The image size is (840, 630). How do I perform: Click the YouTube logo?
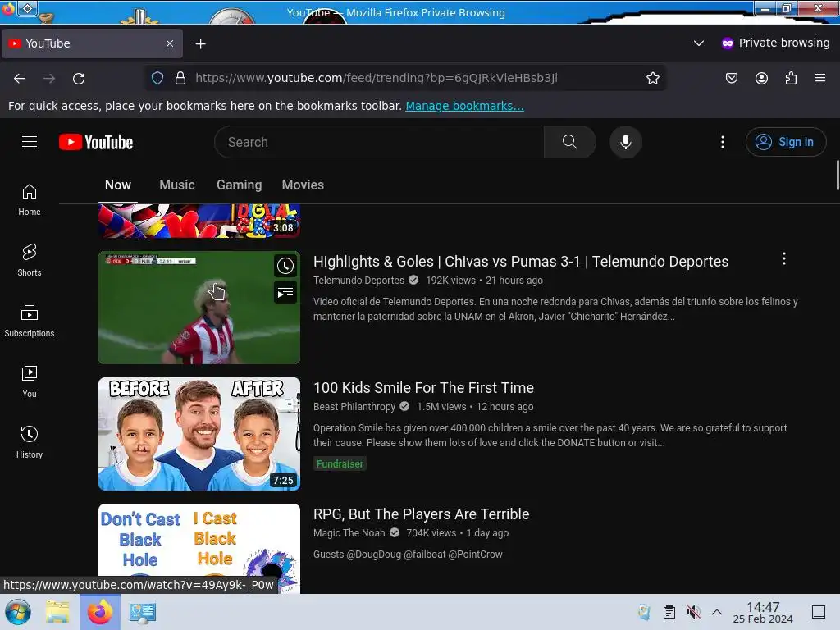[x=96, y=142]
